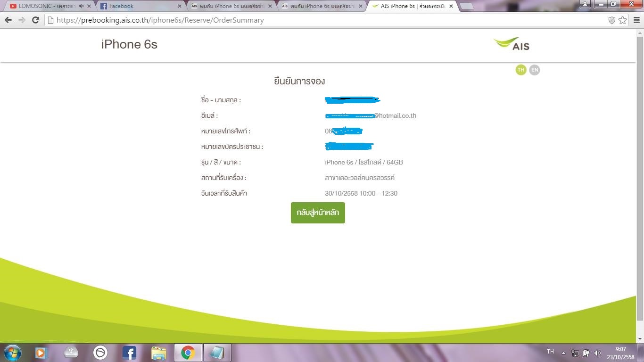Click the label อีเมล์ :
644x362 pixels.
point(209,115)
